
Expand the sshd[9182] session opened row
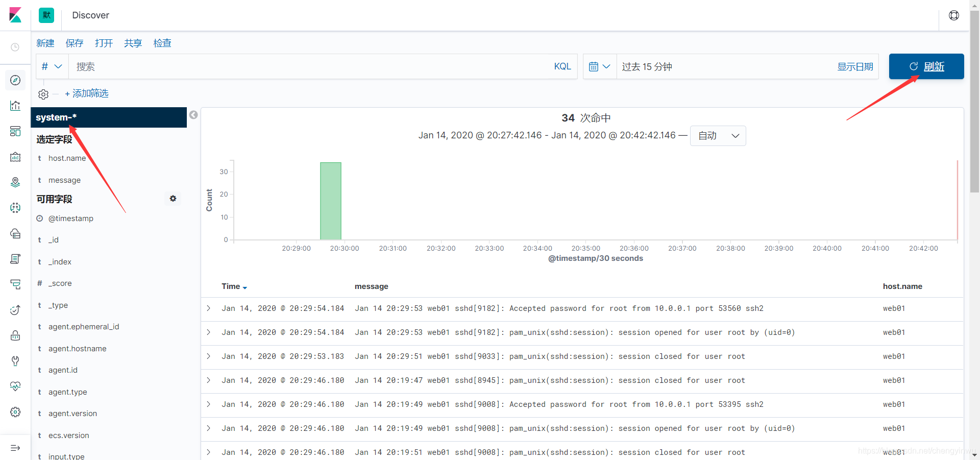[x=208, y=332]
